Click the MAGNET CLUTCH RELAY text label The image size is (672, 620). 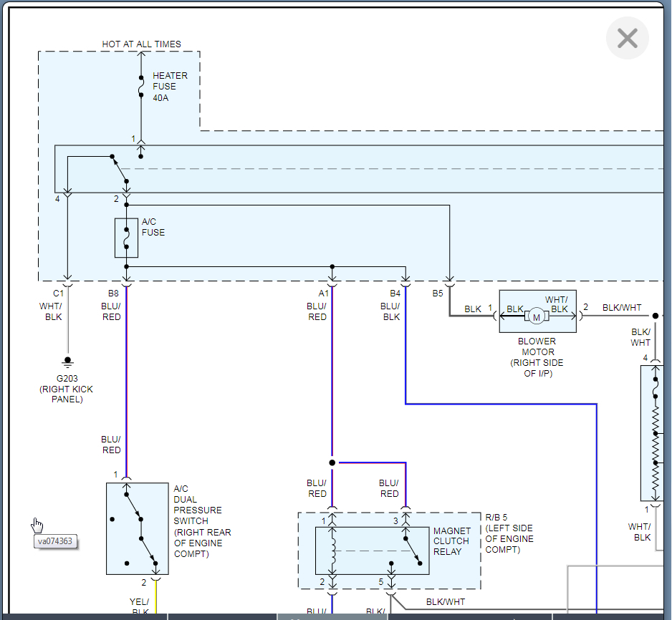click(452, 541)
